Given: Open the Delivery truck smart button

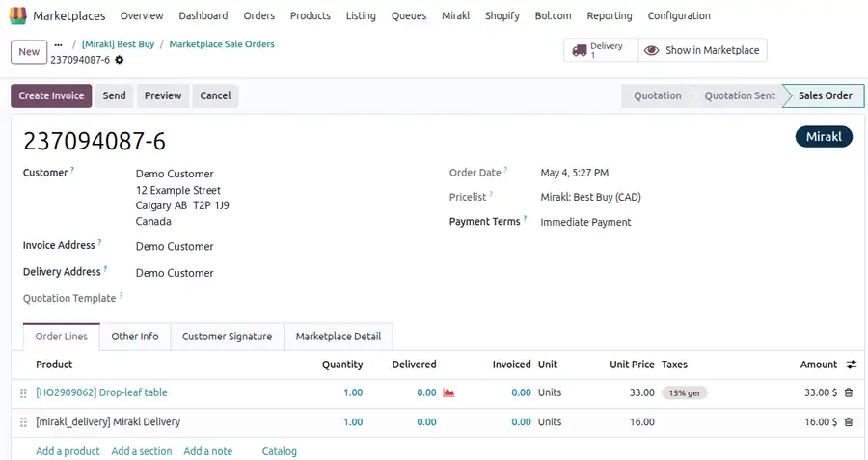Looking at the screenshot, I should (601, 50).
